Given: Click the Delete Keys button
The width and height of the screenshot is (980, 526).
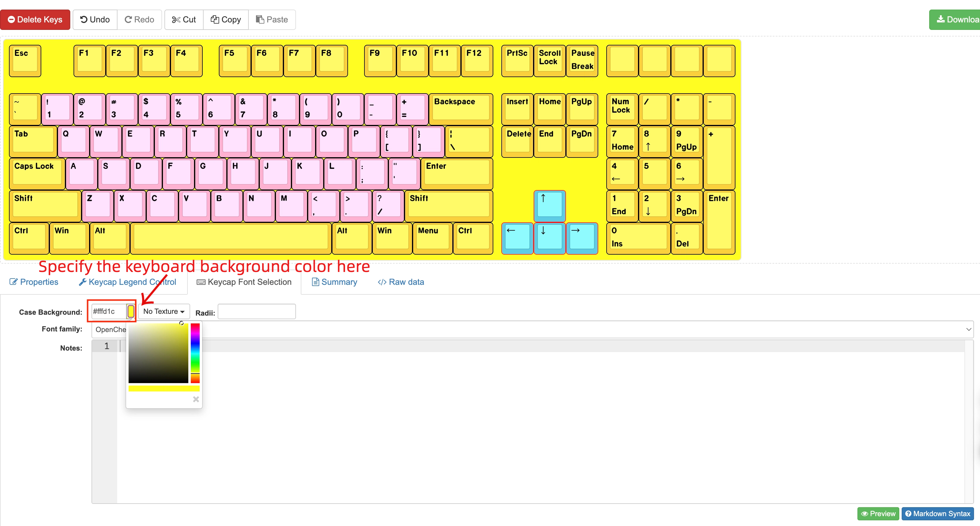Looking at the screenshot, I should pyautogui.click(x=35, y=19).
